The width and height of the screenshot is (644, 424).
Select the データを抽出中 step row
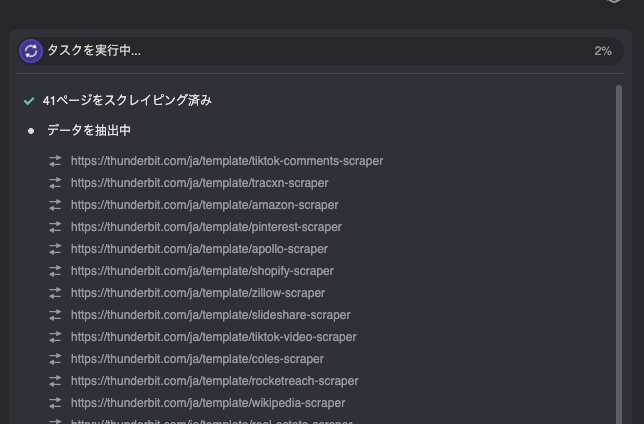click(89, 131)
